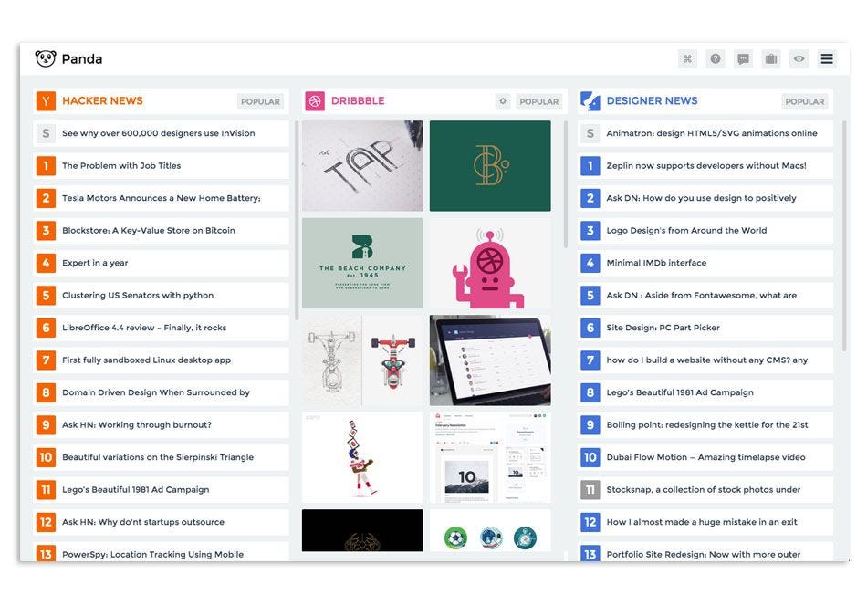The image size is (867, 616).
Task: Click the Designer News logo icon
Action: pyautogui.click(x=590, y=101)
